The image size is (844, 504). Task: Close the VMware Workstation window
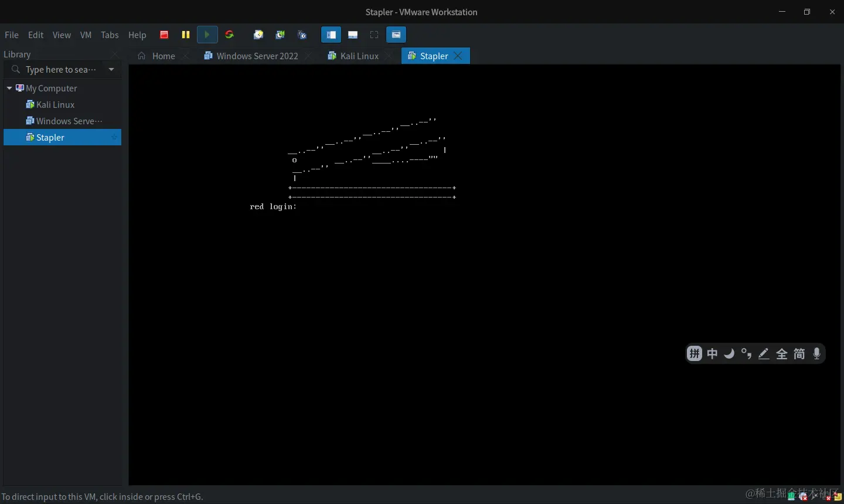point(832,12)
